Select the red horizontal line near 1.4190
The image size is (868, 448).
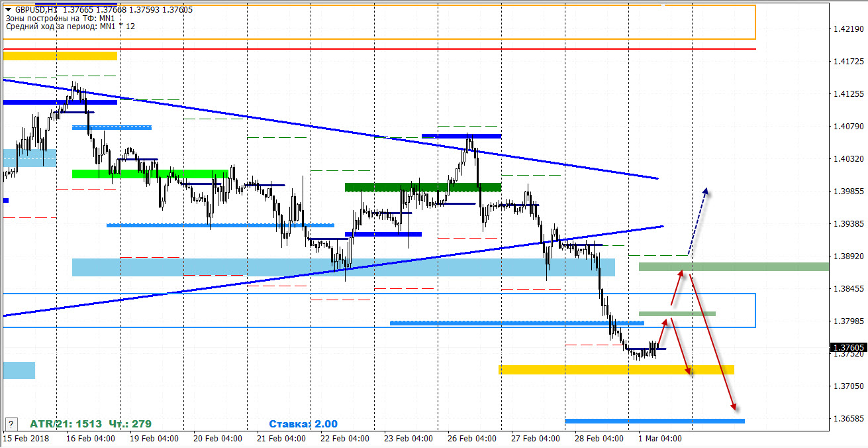397,49
